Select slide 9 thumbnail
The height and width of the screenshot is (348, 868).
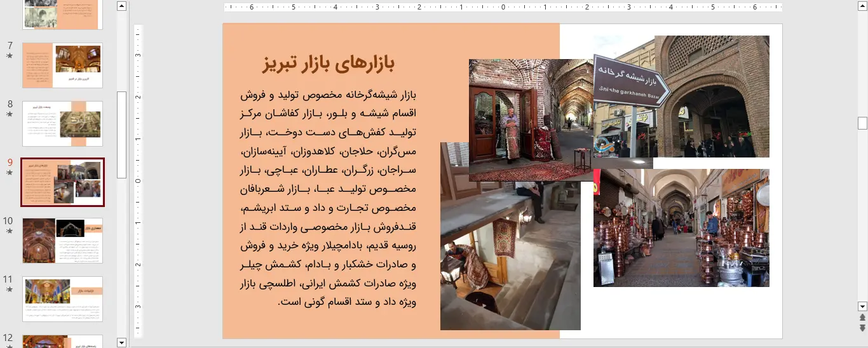coord(62,182)
